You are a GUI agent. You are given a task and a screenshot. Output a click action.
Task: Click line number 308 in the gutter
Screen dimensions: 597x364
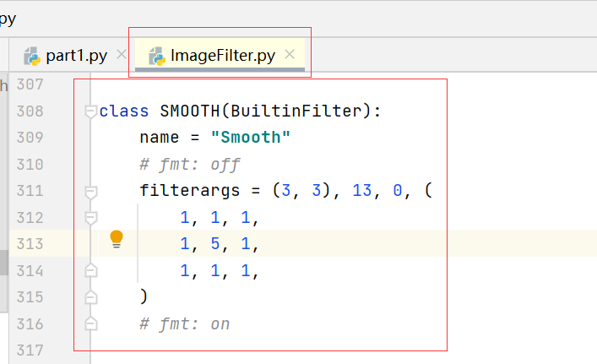[30, 111]
